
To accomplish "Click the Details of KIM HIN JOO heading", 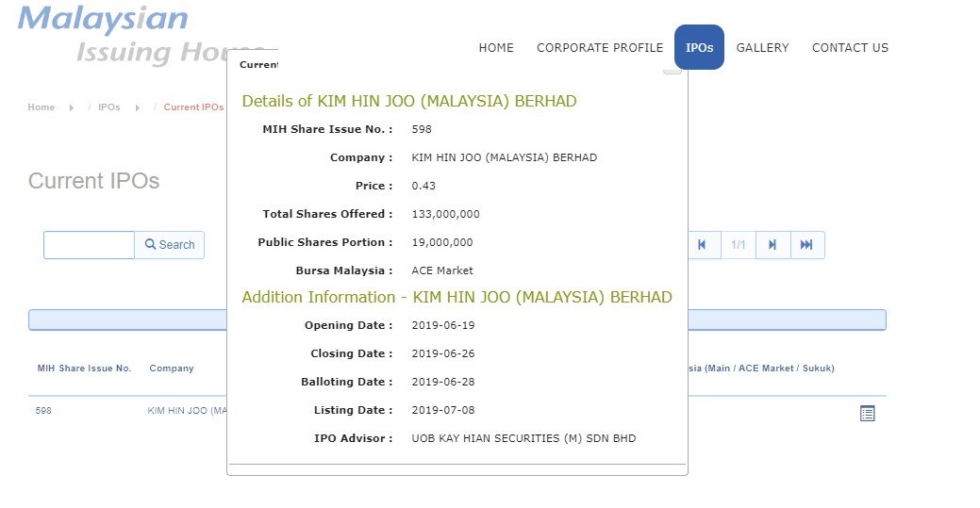I will (409, 101).
